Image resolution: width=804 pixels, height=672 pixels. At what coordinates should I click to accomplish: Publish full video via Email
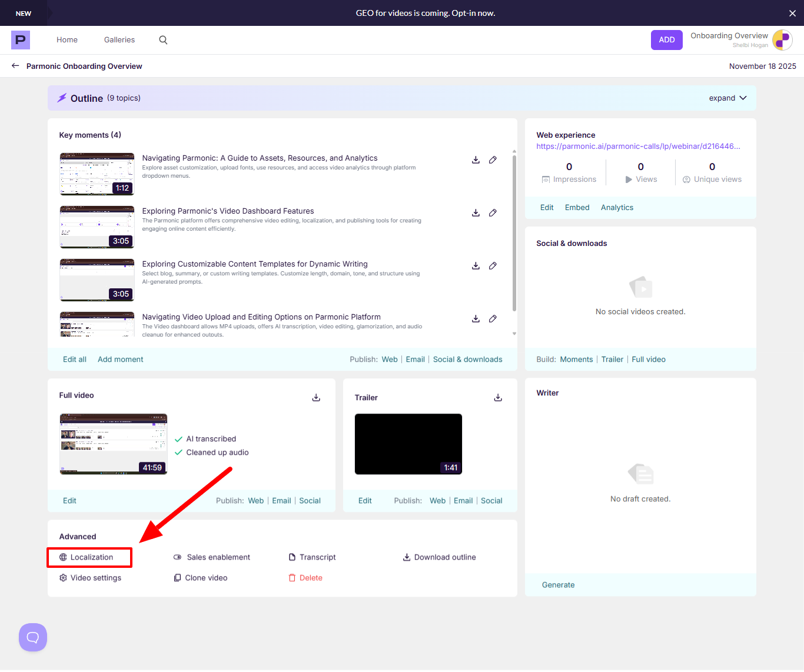coord(281,501)
